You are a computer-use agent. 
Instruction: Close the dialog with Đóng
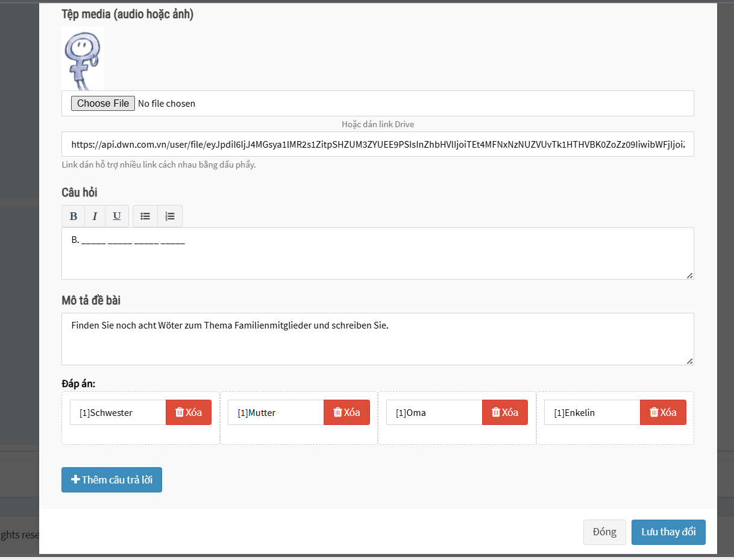point(604,532)
